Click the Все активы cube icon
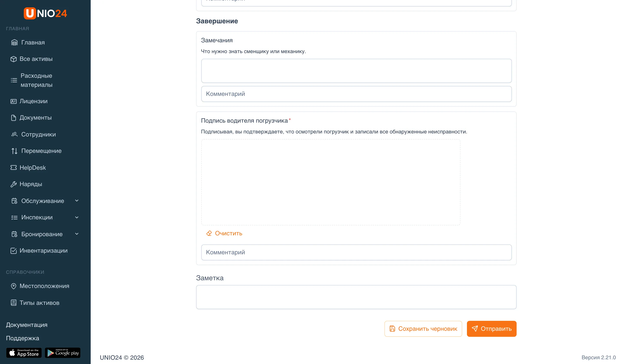Screen dimensions: 622x364 [x=14, y=59]
